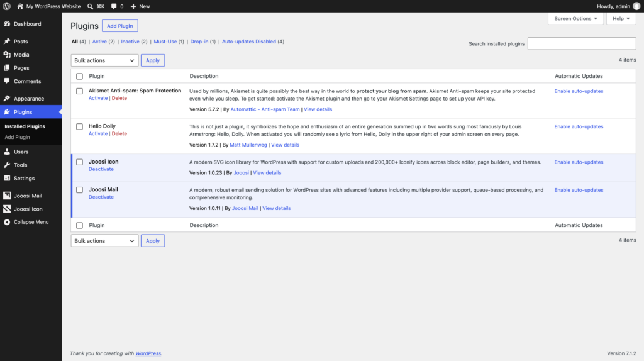Image resolution: width=644 pixels, height=361 pixels.
Task: Filter plugins by Inactive
Action: click(x=130, y=42)
